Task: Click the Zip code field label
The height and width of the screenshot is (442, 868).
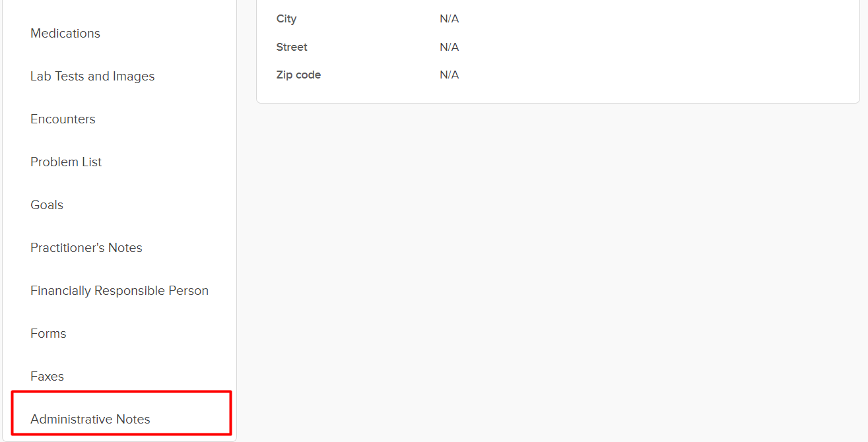Action: coord(298,75)
